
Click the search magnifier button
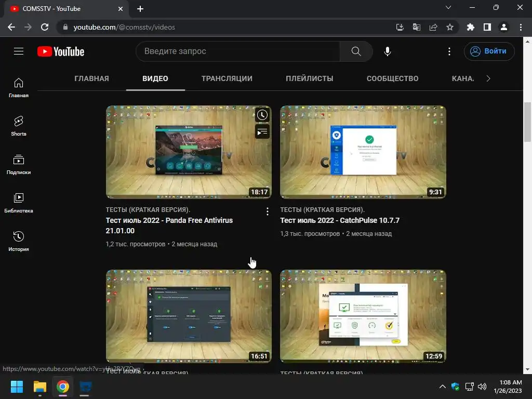tap(356, 51)
